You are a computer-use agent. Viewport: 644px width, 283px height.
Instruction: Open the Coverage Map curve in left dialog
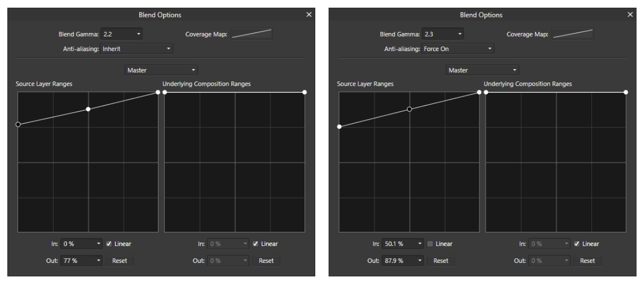[x=251, y=34]
